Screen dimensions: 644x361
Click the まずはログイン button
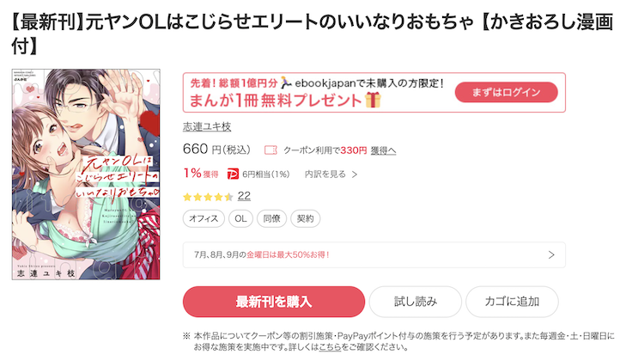pos(506,92)
